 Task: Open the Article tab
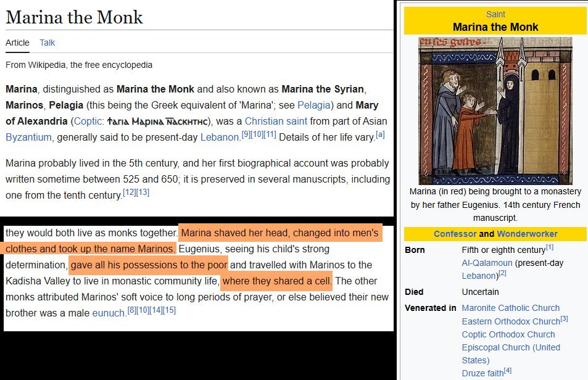pos(17,43)
